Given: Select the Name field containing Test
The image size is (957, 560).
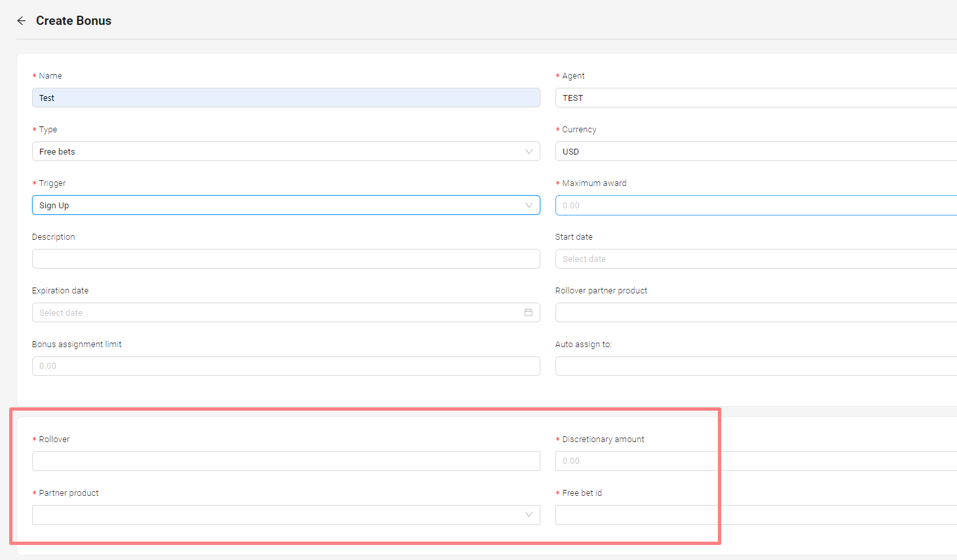Looking at the screenshot, I should (x=286, y=98).
